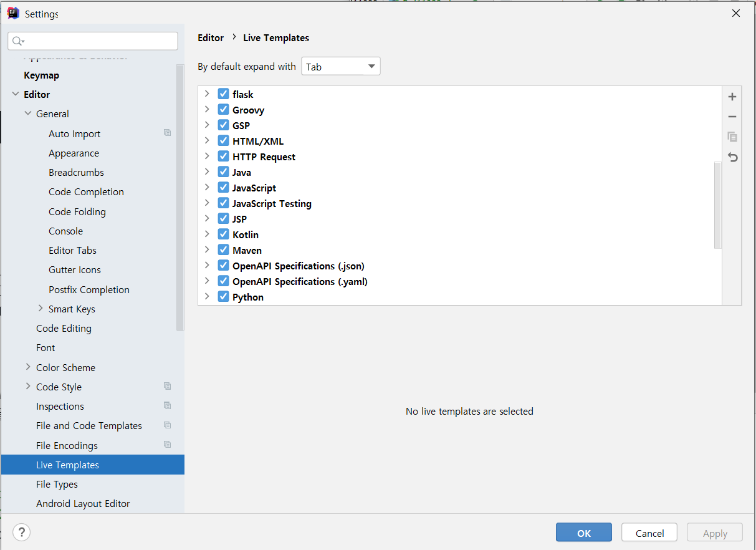Click the Cancel button

(649, 533)
